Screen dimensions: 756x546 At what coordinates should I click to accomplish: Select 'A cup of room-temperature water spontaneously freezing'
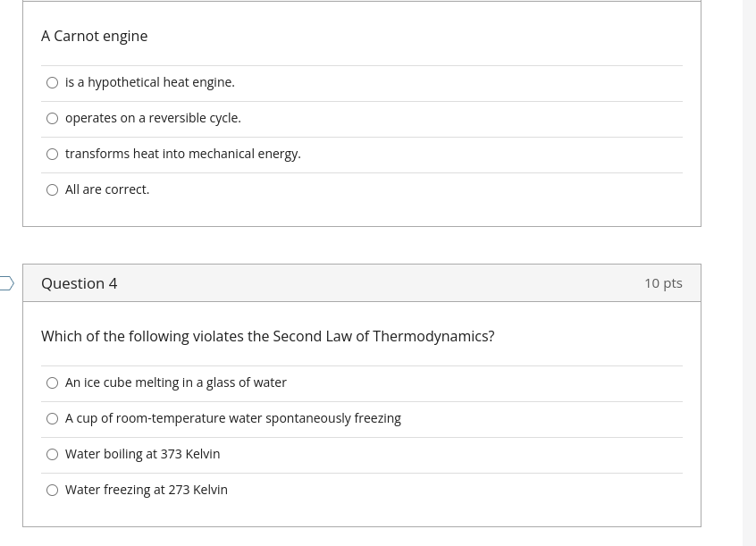click(52, 418)
